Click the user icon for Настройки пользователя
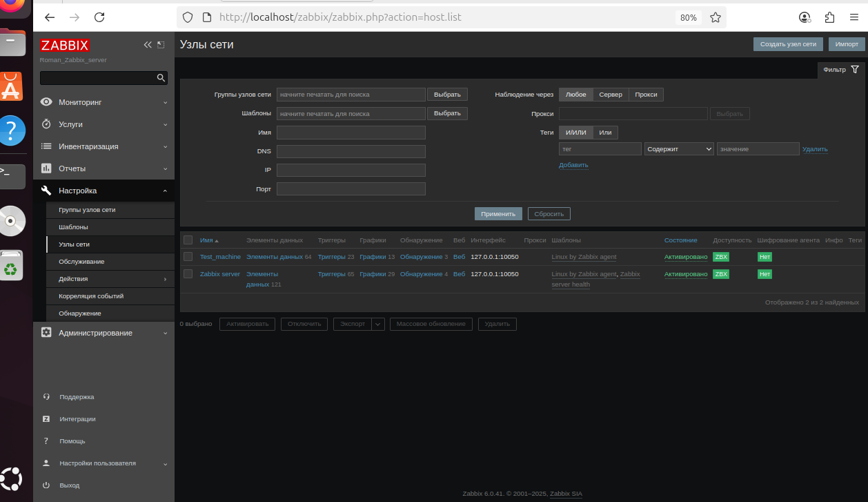The image size is (868, 502). [x=46, y=463]
